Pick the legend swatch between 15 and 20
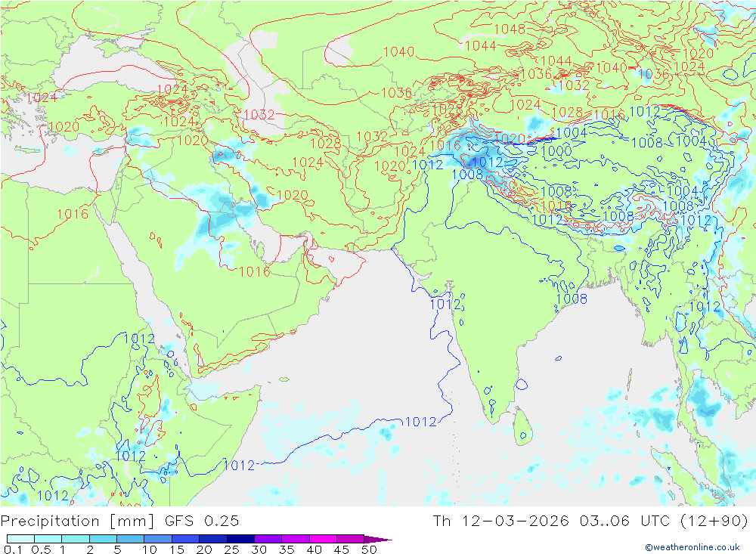The image size is (756, 554). pos(185,539)
